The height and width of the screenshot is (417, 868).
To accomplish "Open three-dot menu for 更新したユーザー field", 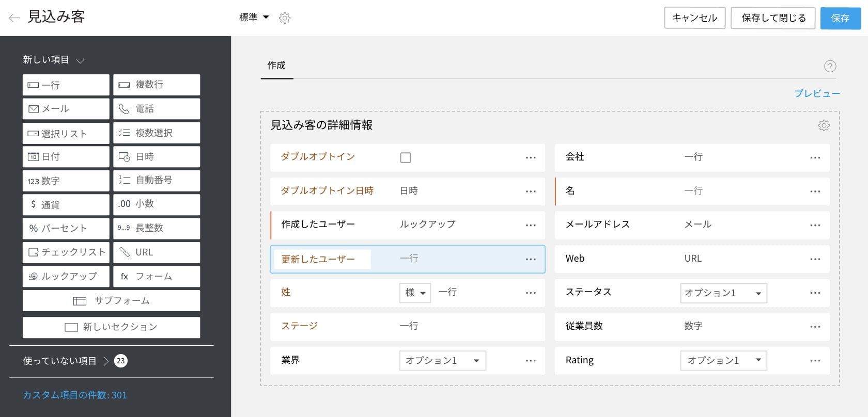I will coord(530,259).
